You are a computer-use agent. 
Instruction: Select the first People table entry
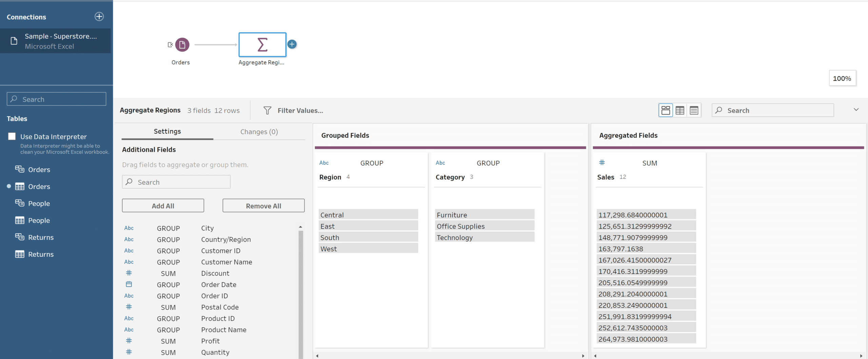pos(39,203)
